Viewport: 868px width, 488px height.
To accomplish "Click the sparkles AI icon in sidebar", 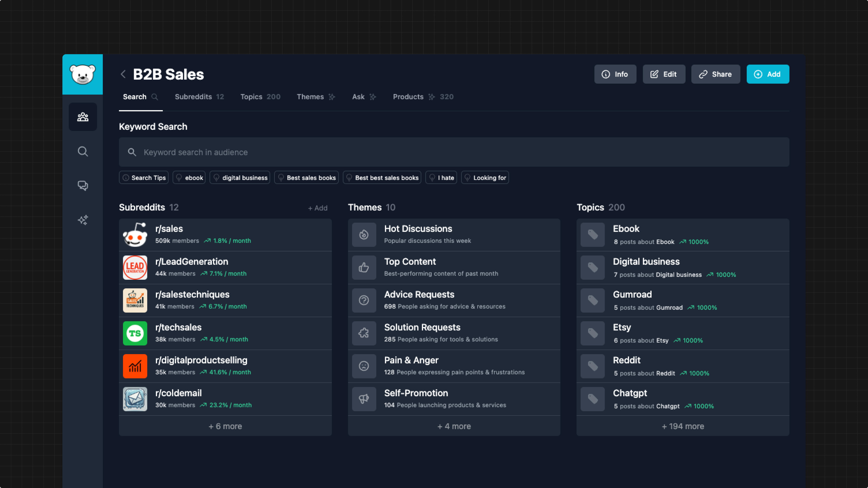I will tap(83, 220).
